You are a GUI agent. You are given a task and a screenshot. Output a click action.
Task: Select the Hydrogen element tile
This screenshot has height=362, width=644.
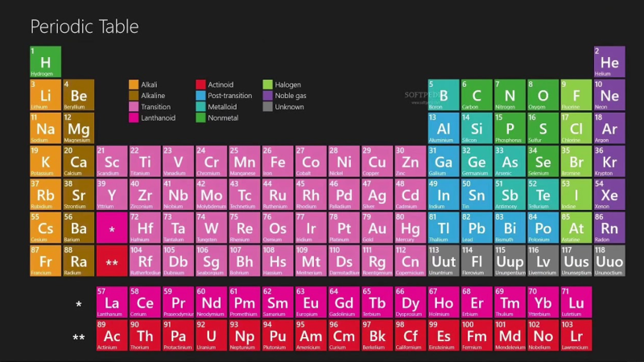click(x=46, y=62)
